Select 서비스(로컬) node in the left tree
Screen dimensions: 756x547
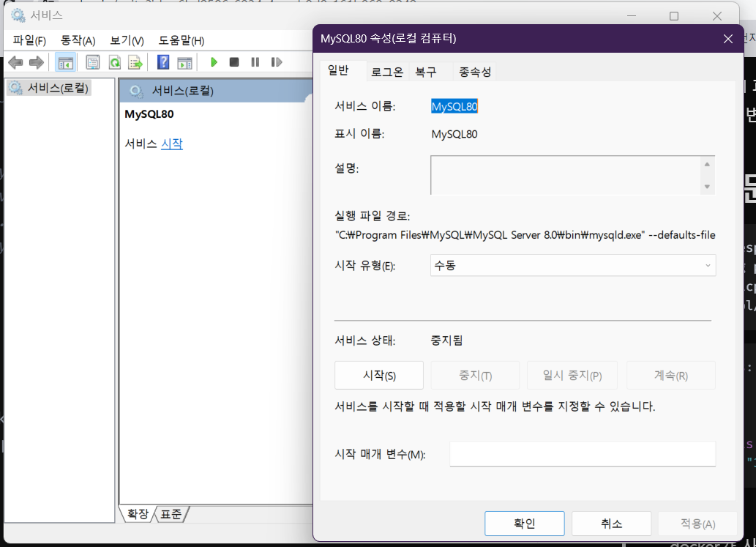[49, 88]
